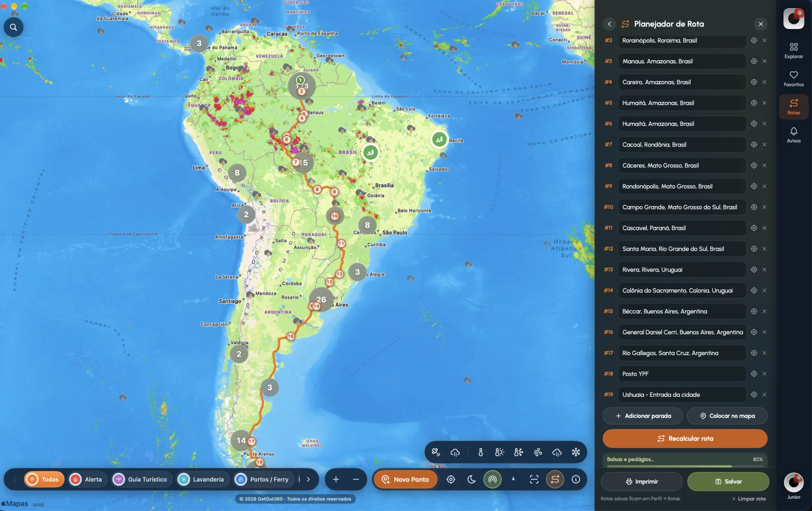
Task: Show rain cloud layer beside satellite icon
Action: point(455,452)
